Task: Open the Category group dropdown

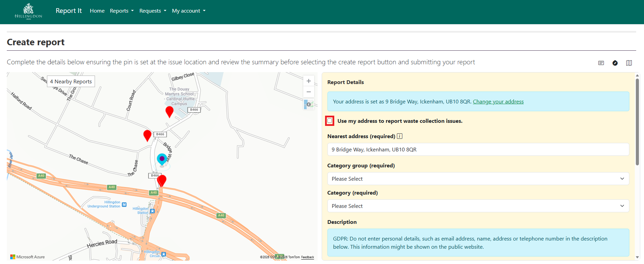Action: coord(478,179)
